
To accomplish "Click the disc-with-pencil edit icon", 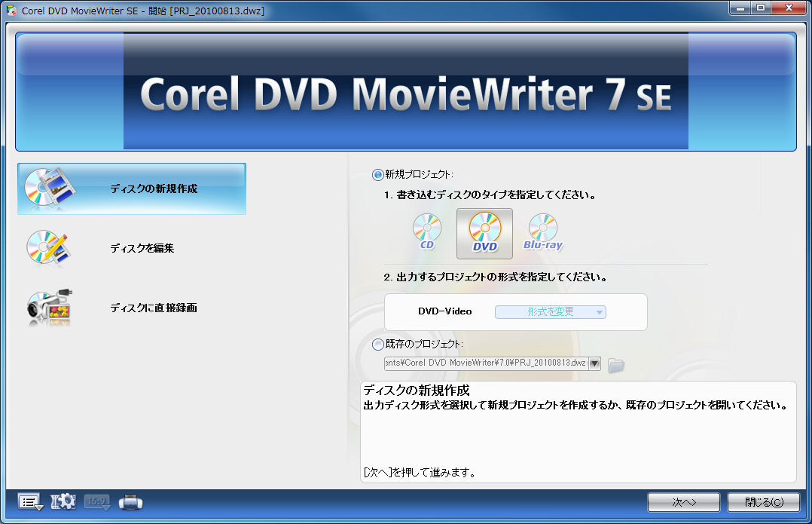I will 47,248.
